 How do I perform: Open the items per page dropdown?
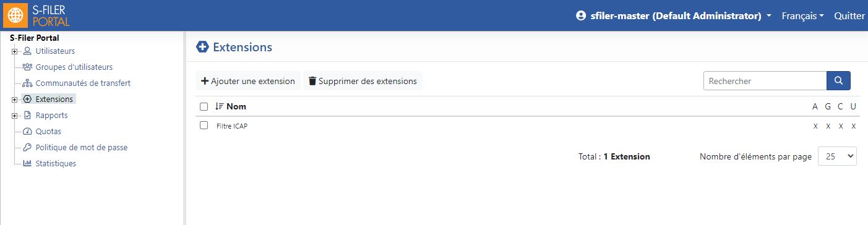coord(837,156)
